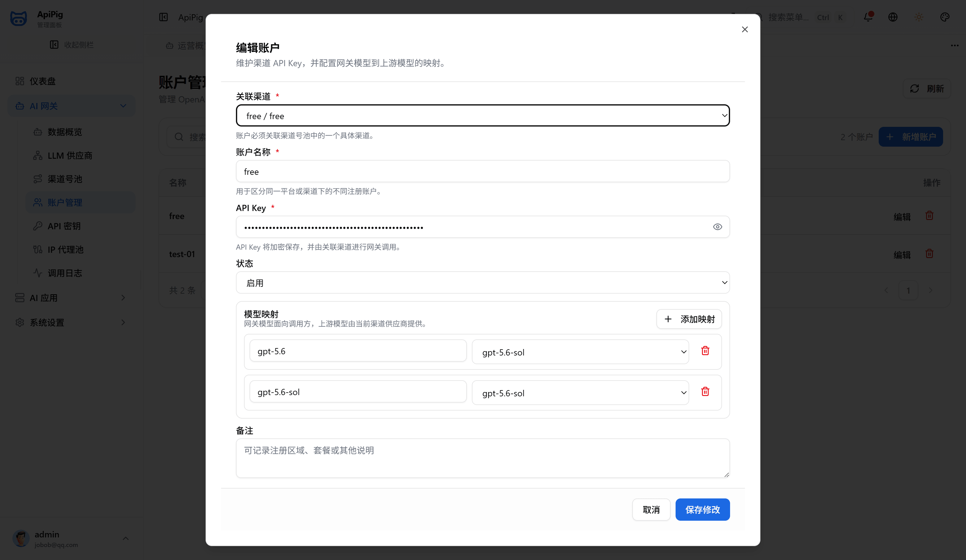Image resolution: width=966 pixels, height=560 pixels.
Task: Open 调用日志 sidebar item
Action: click(80, 273)
